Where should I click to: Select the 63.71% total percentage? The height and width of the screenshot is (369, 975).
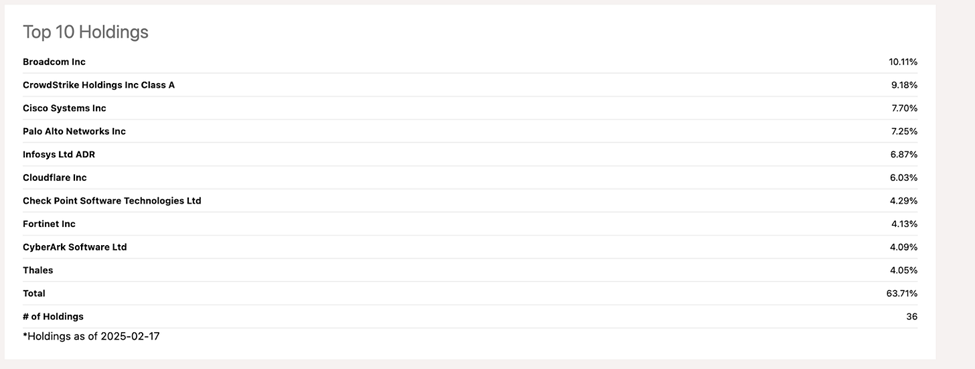pyautogui.click(x=902, y=293)
